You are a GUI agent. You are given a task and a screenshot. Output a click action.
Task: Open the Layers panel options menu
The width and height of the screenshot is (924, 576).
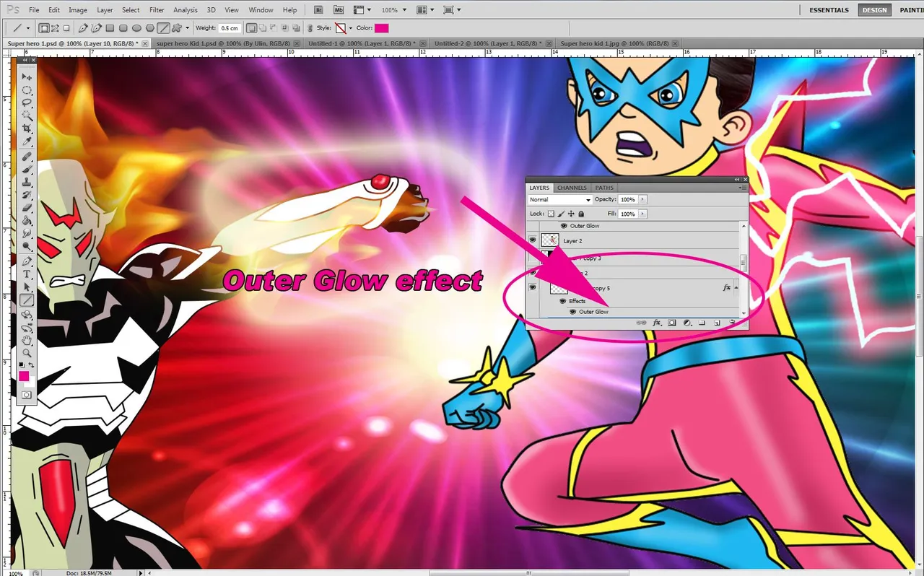[x=743, y=188]
